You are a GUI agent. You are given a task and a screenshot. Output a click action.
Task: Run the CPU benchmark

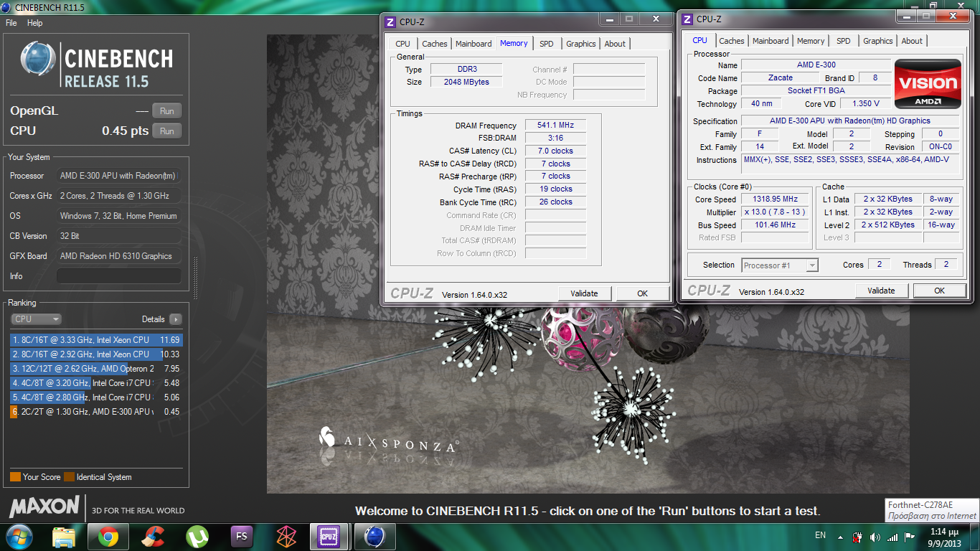coord(167,131)
